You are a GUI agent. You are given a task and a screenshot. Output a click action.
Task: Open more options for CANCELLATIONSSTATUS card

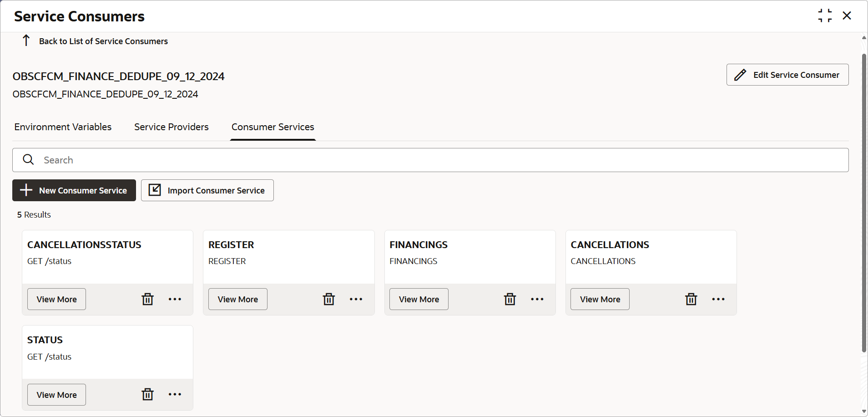click(175, 299)
